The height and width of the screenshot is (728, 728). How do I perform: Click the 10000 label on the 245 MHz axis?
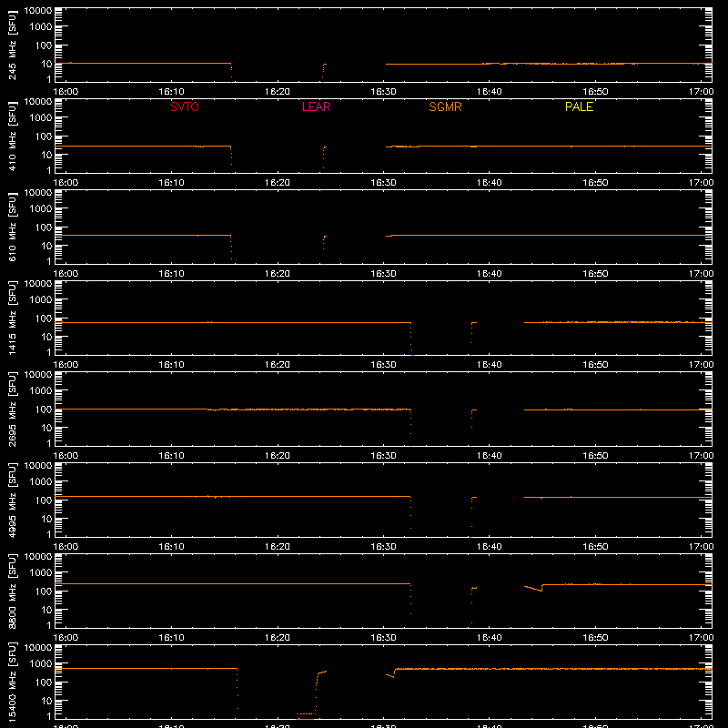click(38, 11)
